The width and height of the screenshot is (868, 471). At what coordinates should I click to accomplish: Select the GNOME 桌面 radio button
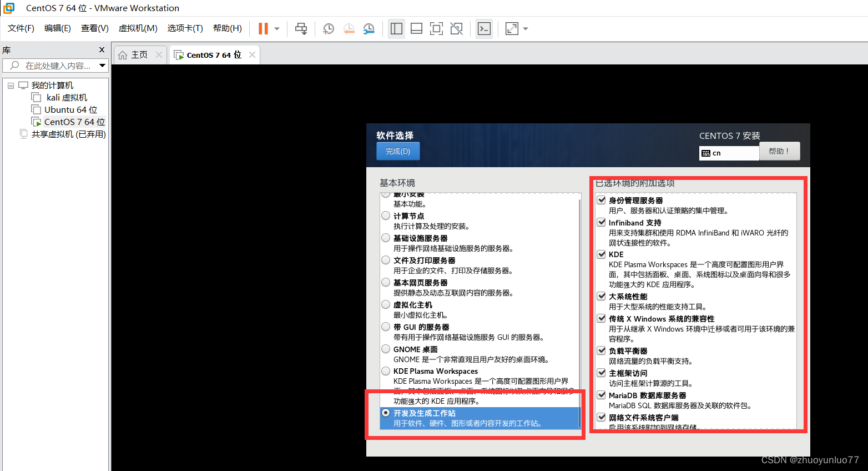point(386,349)
